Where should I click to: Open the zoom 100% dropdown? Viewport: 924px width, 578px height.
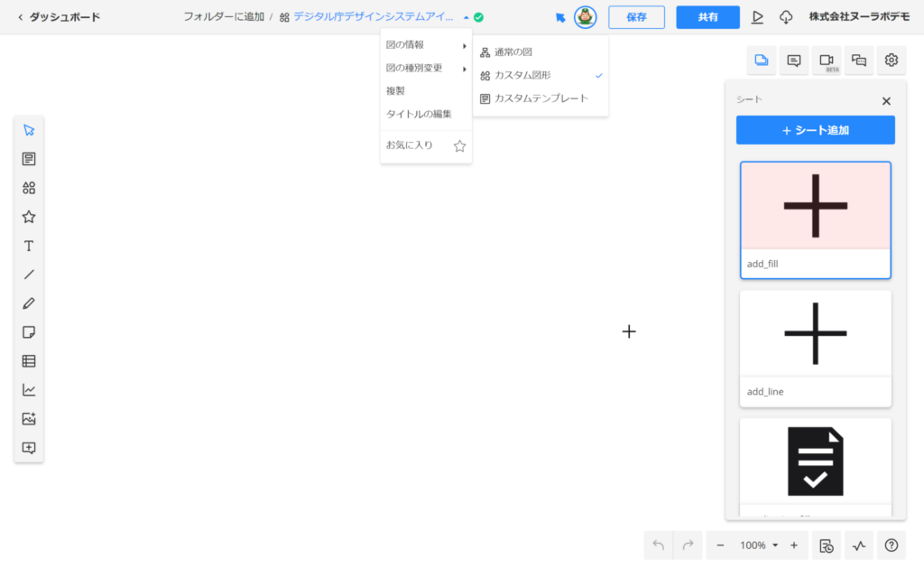758,545
